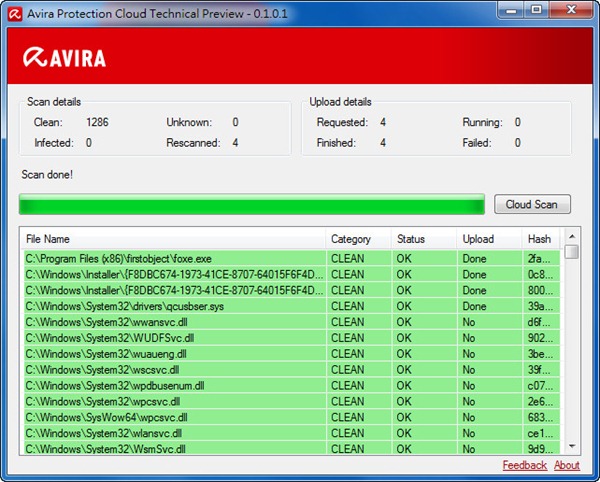The width and height of the screenshot is (600, 482).
Task: Sort by File Name column header
Action: 48,239
